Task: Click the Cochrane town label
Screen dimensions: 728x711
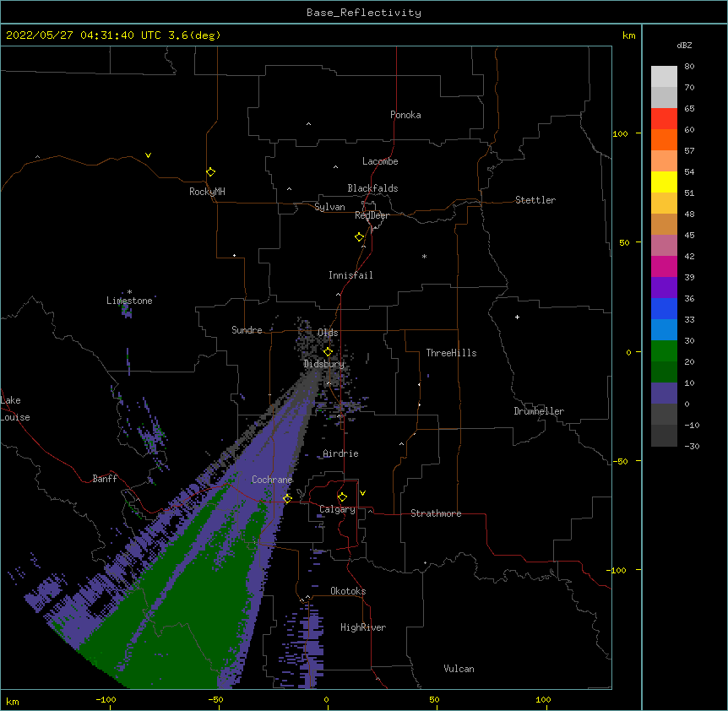Action: click(x=272, y=480)
